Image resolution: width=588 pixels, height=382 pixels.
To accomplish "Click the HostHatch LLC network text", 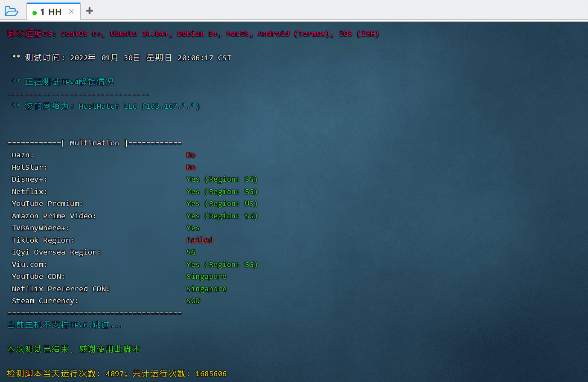I will 108,107.
